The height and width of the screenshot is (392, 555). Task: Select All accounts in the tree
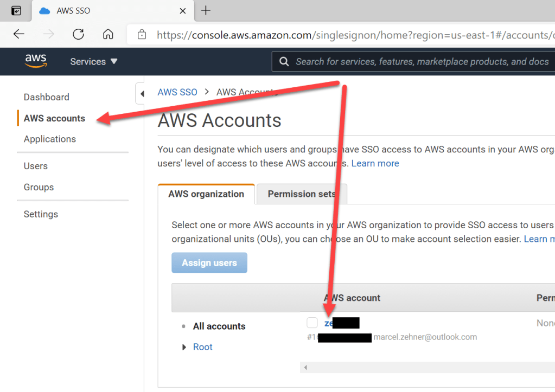[x=219, y=326]
